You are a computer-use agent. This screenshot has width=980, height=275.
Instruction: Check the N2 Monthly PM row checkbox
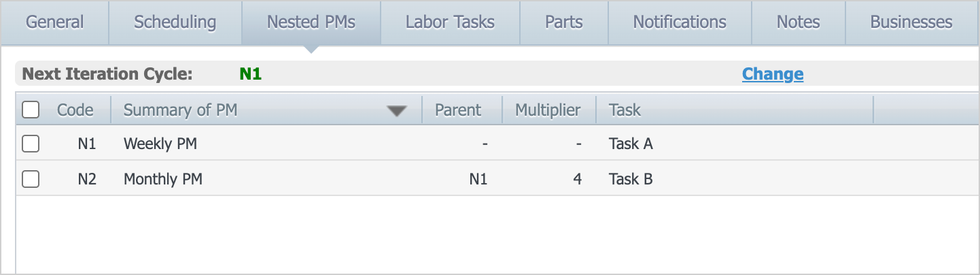point(31,179)
